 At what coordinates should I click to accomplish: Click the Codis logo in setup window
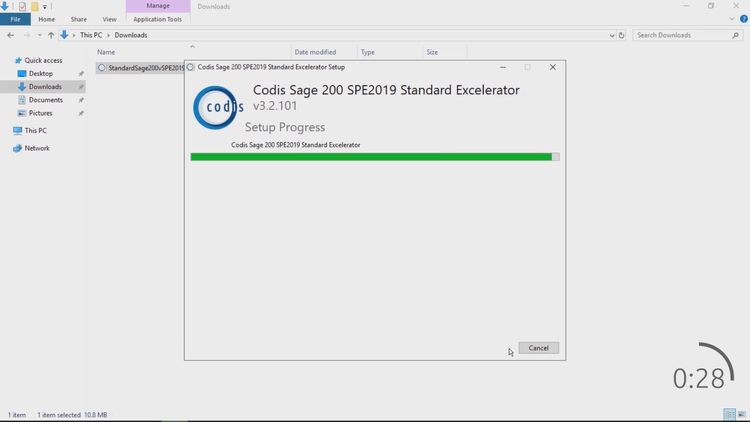[x=218, y=107]
